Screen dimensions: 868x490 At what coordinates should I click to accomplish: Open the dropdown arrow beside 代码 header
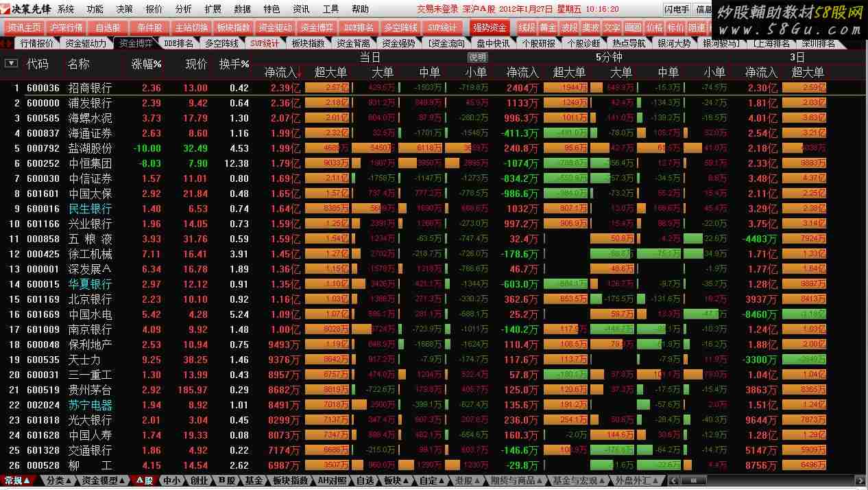pyautogui.click(x=11, y=63)
